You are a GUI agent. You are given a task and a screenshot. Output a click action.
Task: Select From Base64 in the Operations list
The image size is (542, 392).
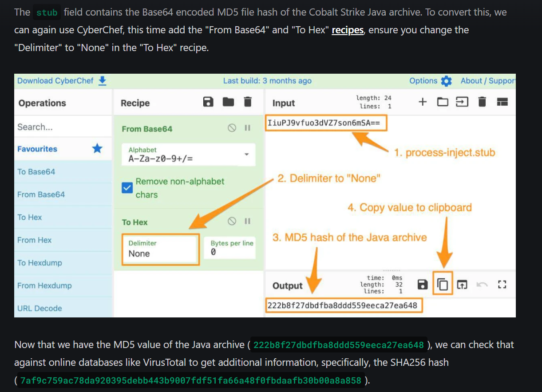[x=63, y=194]
